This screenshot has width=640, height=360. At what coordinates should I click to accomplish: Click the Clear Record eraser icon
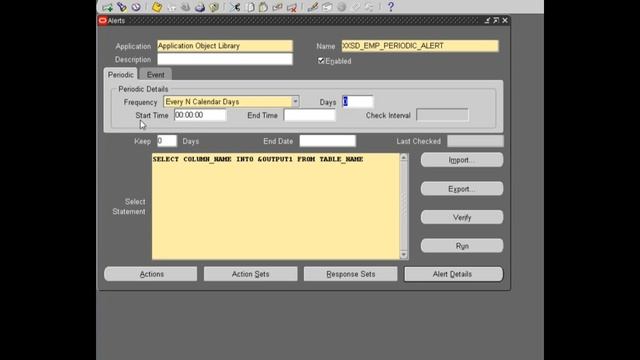point(278,7)
